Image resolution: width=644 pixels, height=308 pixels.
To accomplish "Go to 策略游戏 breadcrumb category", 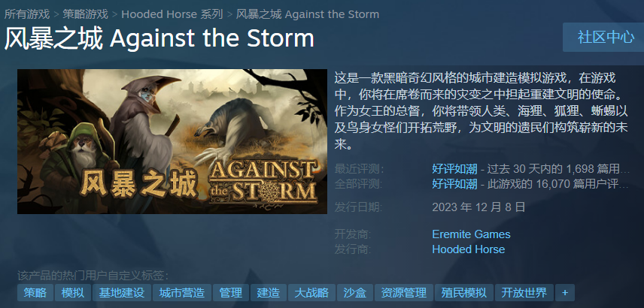I will point(85,14).
